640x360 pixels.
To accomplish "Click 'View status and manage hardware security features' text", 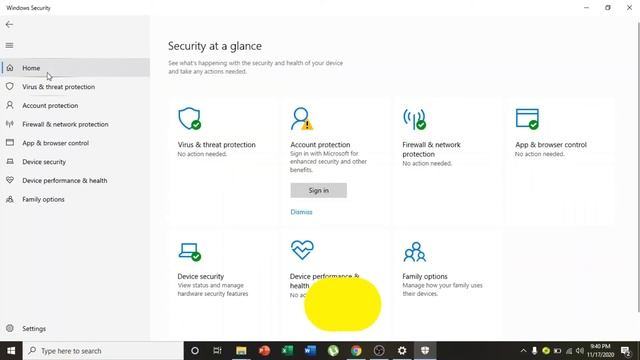I will [213, 289].
